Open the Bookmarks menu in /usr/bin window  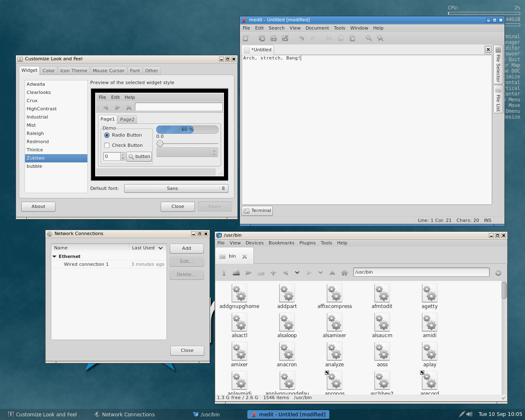(x=281, y=243)
